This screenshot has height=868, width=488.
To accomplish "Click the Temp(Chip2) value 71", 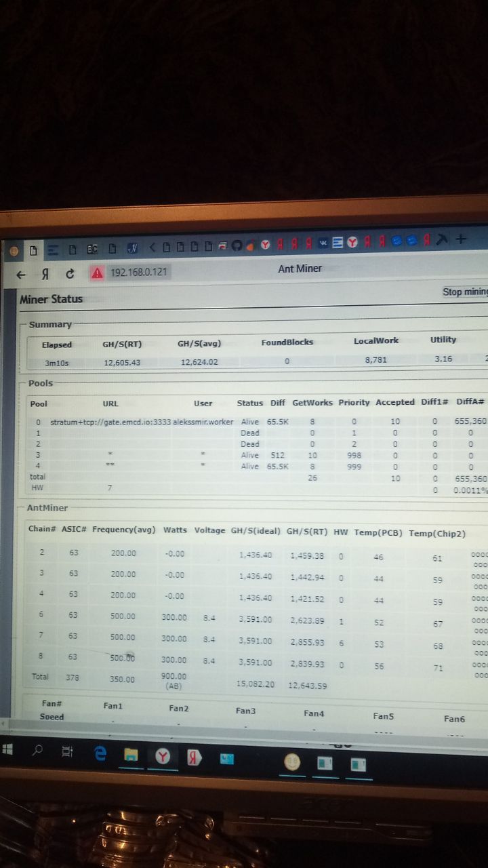I will pos(439,668).
